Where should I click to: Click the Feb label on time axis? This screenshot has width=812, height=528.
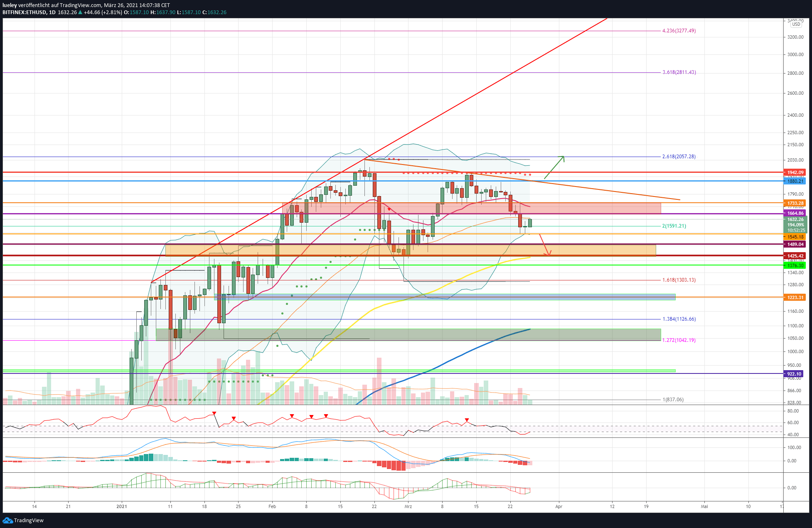coord(272,506)
